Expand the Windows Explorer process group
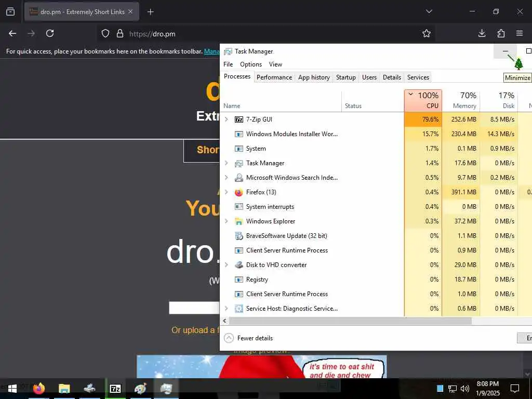This screenshot has width=532, height=399. (x=227, y=221)
